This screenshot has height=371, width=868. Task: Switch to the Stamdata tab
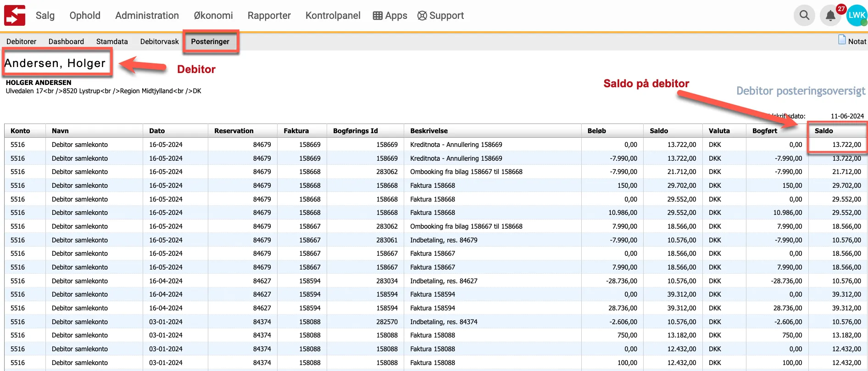point(112,41)
